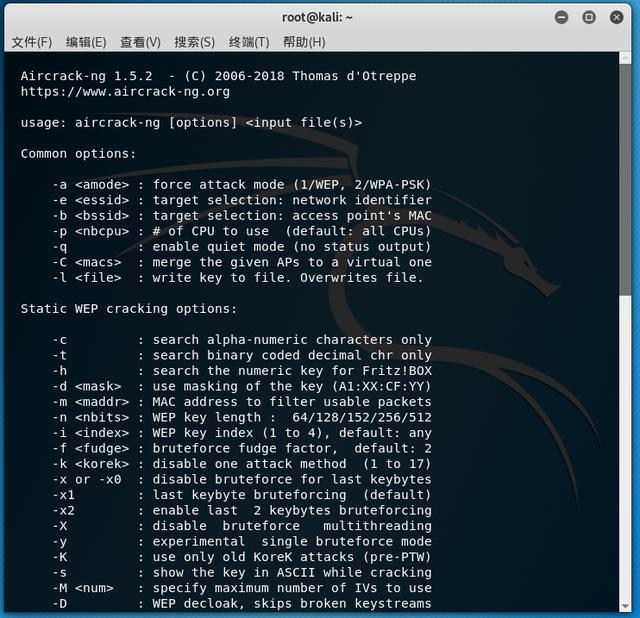Click the 'Static WEP cracking options:' heading

click(129, 309)
